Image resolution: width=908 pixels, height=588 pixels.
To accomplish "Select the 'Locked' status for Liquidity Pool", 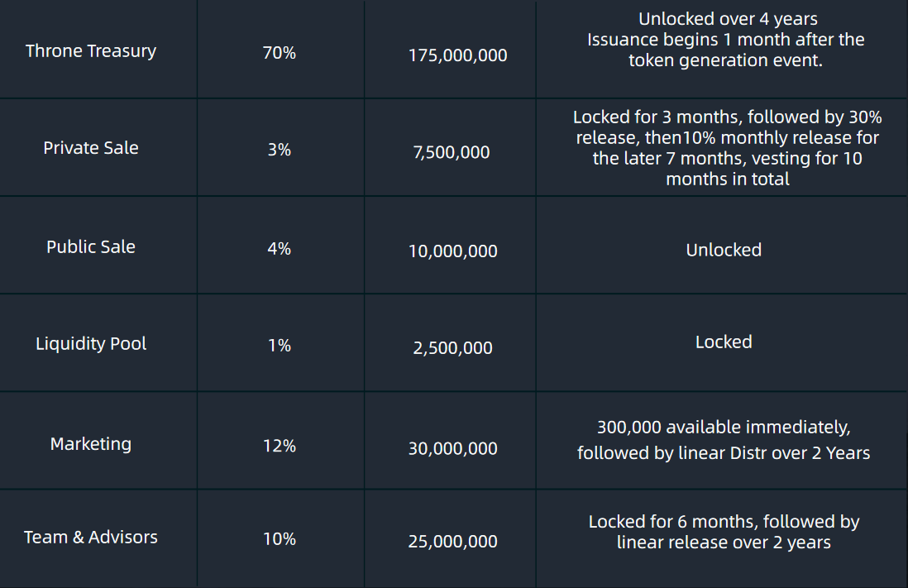I will [x=724, y=342].
